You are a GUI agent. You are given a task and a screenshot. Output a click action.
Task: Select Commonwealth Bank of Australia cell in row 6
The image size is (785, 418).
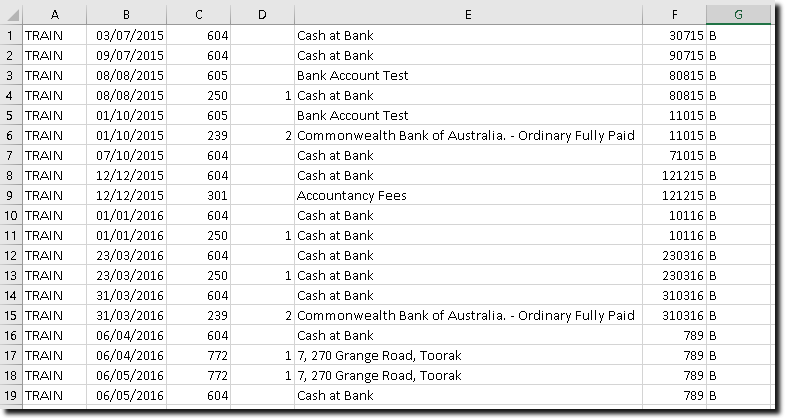pyautogui.click(x=467, y=135)
